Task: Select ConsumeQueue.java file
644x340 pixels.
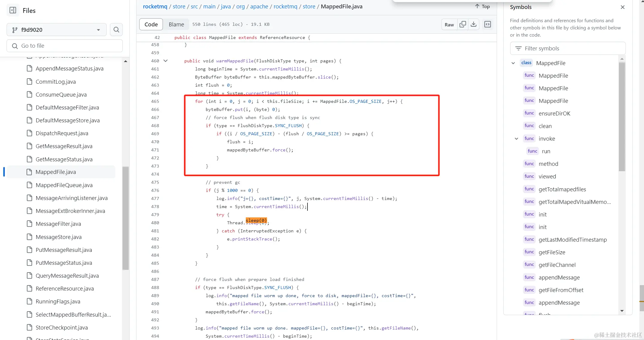Action: click(61, 94)
